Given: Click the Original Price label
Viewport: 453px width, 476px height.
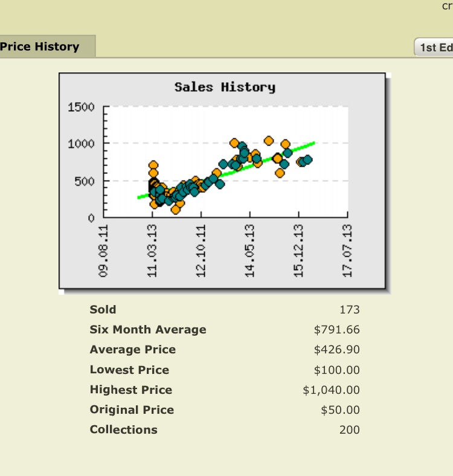Looking at the screenshot, I should pyautogui.click(x=132, y=410).
